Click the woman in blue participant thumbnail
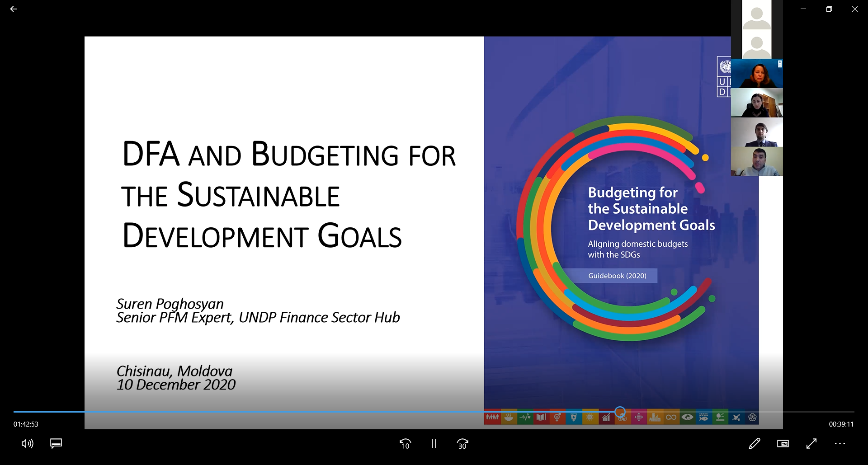This screenshot has width=868, height=465. coord(757,73)
